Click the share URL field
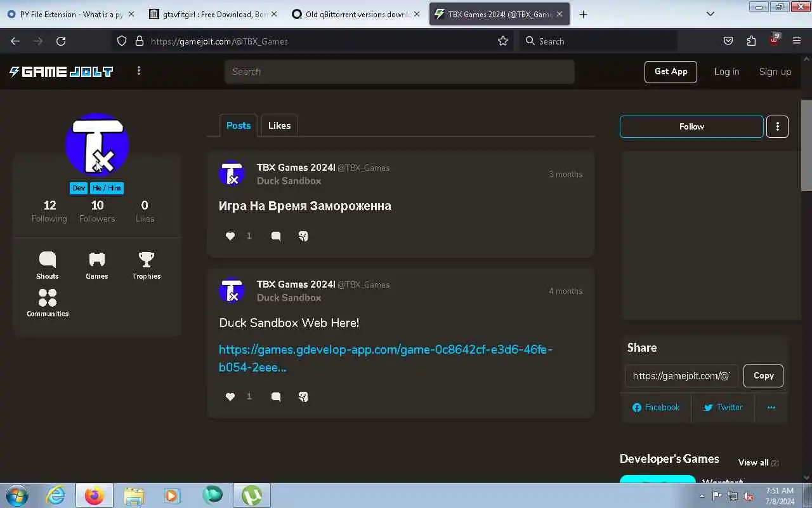The image size is (812, 508). 682,376
